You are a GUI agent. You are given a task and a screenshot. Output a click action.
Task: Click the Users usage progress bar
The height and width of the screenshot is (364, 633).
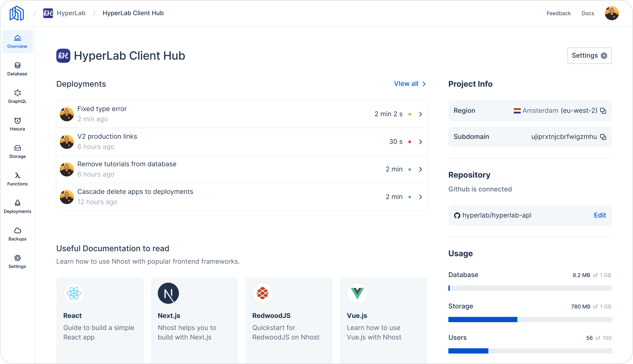(x=530, y=351)
